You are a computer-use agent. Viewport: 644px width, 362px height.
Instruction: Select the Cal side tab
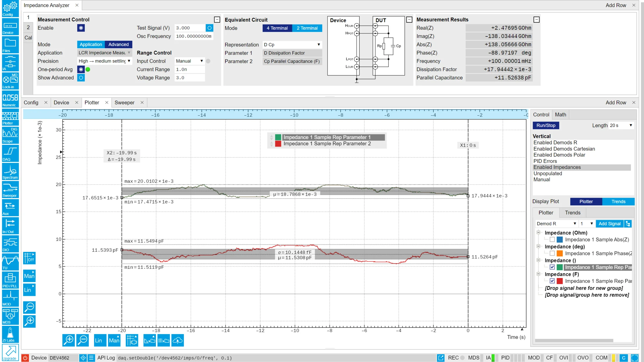28,38
